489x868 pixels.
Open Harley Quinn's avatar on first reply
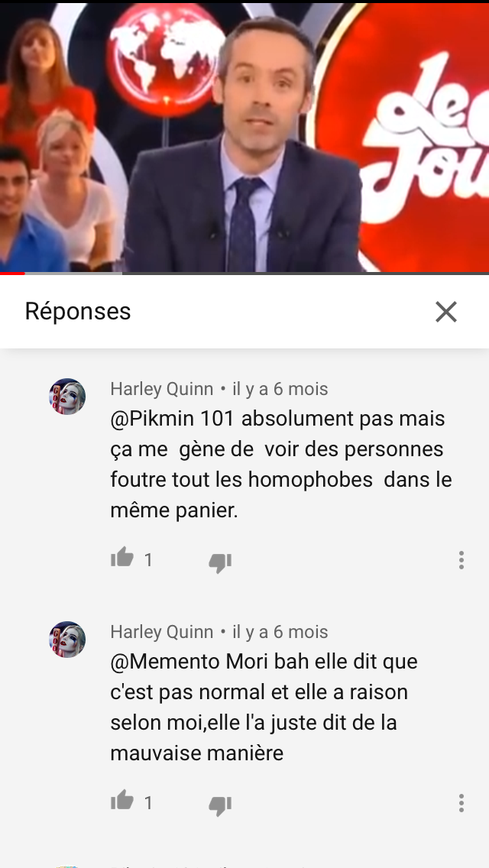pyautogui.click(x=67, y=397)
